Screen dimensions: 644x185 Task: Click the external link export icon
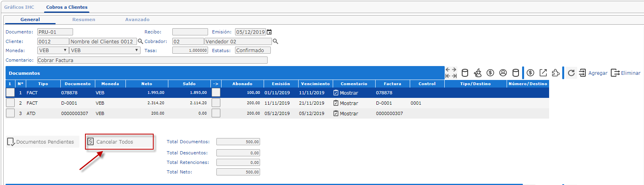point(543,73)
